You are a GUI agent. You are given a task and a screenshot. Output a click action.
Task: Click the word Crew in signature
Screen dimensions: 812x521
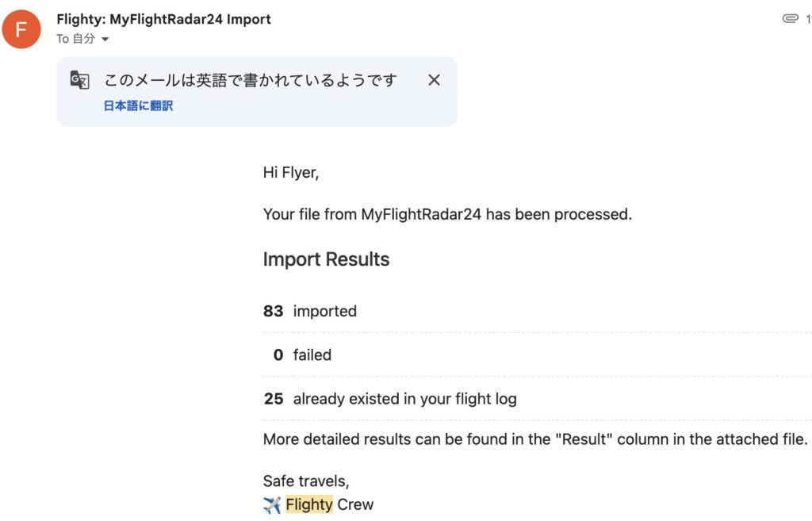pyautogui.click(x=355, y=504)
